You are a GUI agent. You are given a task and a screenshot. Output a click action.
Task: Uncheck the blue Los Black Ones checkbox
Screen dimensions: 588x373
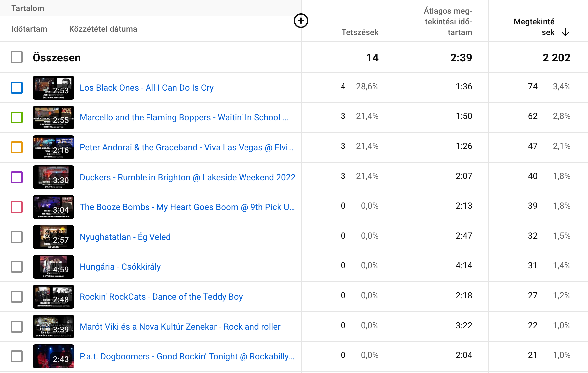tap(17, 88)
